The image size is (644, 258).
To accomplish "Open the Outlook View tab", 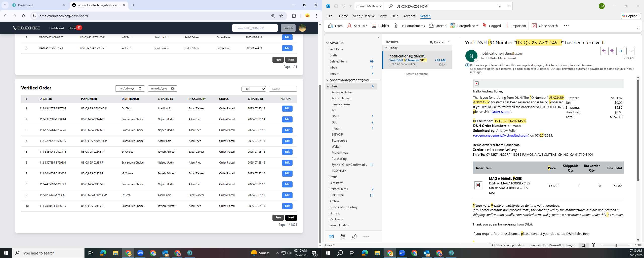I will click(x=383, y=16).
